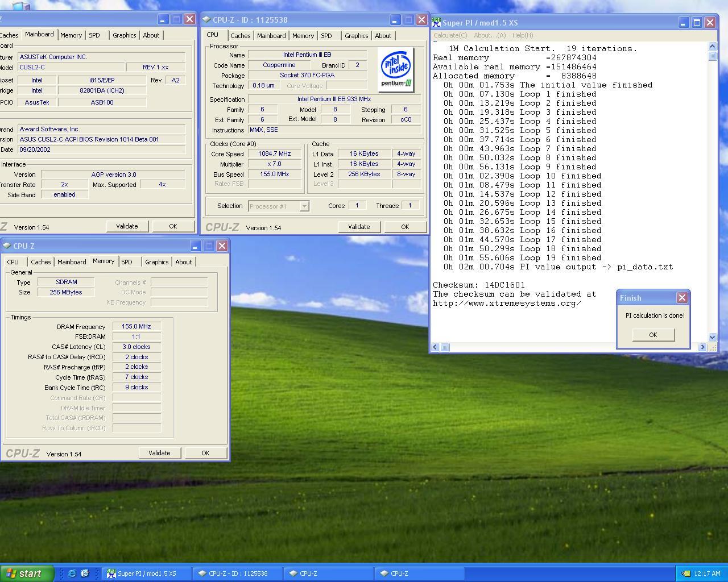This screenshot has height=582, width=728.
Task: Click the Super PI title bar icon
Action: tap(436, 23)
